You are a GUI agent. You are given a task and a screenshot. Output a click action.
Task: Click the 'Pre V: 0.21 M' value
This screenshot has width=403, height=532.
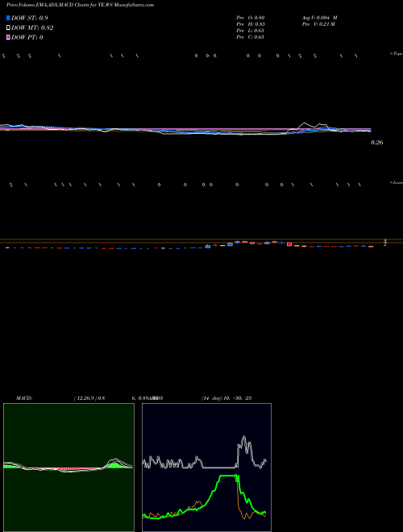pyautogui.click(x=318, y=24)
